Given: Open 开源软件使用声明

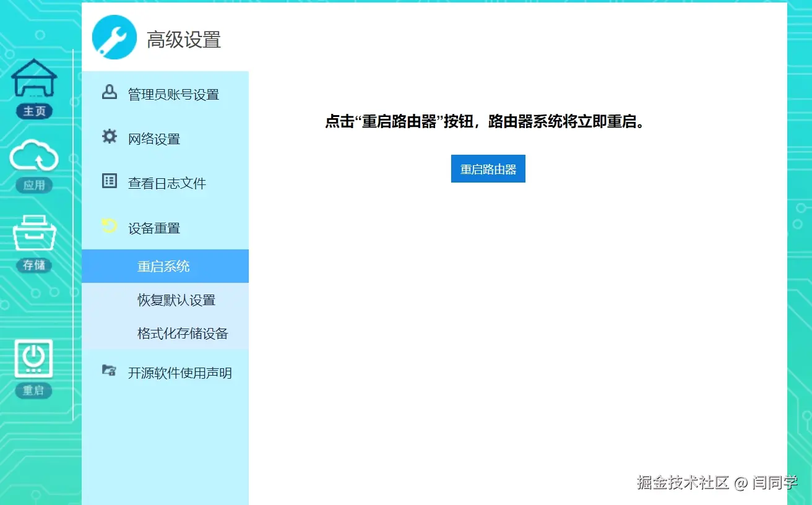Looking at the screenshot, I should [x=179, y=373].
